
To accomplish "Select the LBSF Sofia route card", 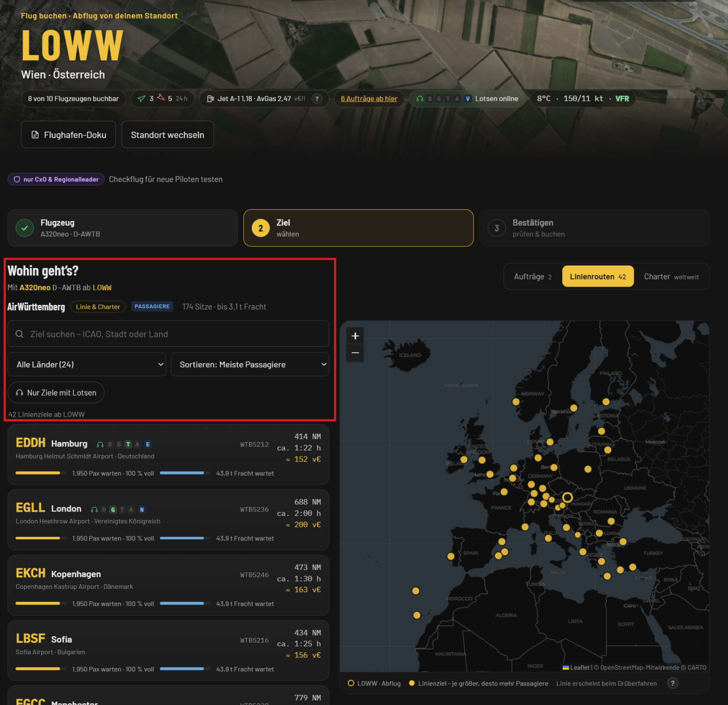I will (x=168, y=650).
